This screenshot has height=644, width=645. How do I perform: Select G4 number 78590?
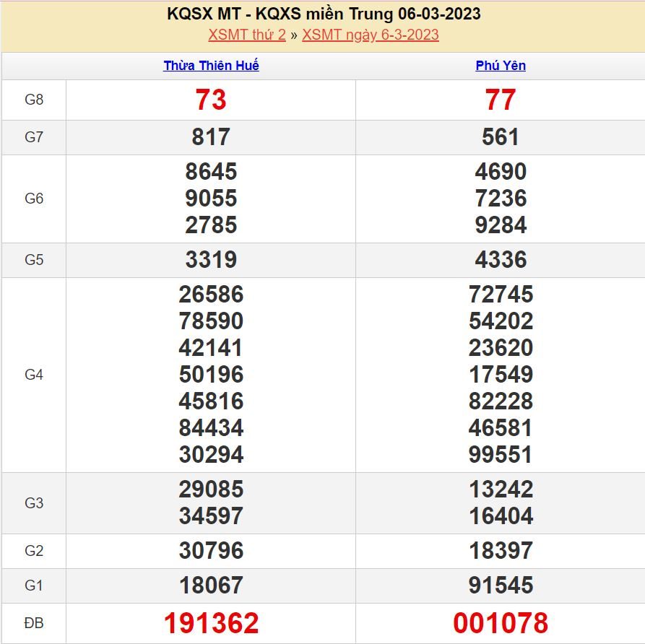211,321
